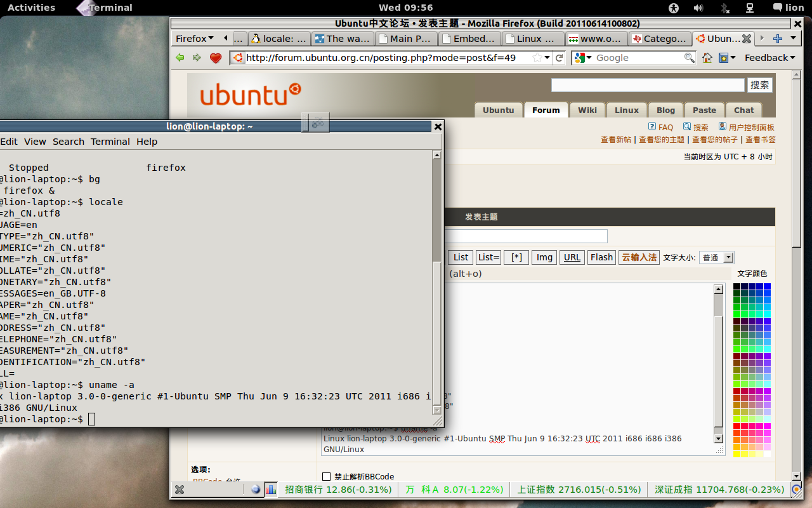
Task: Open the Wiki site tab
Action: coord(587,110)
